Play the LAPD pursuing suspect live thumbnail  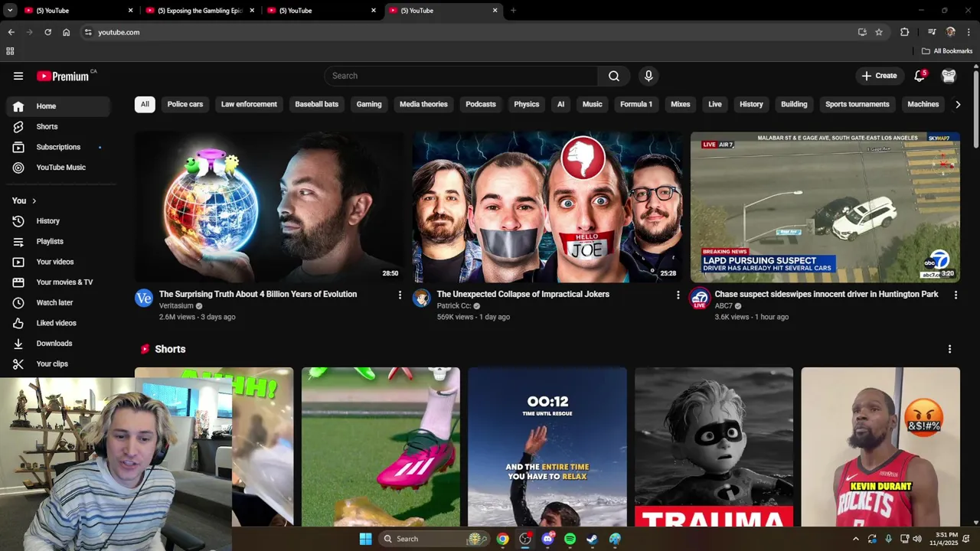(825, 207)
